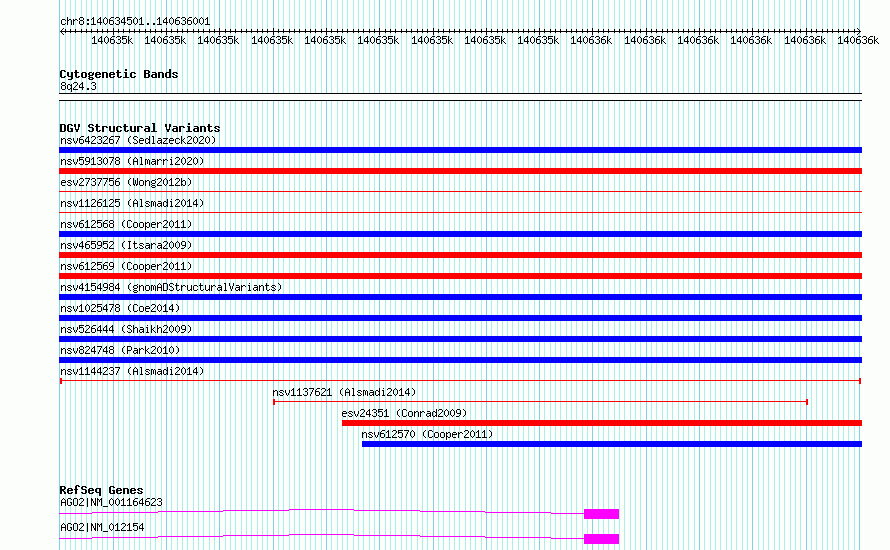
Task: Click the red bar of nsv465952
Action: click(x=460, y=255)
